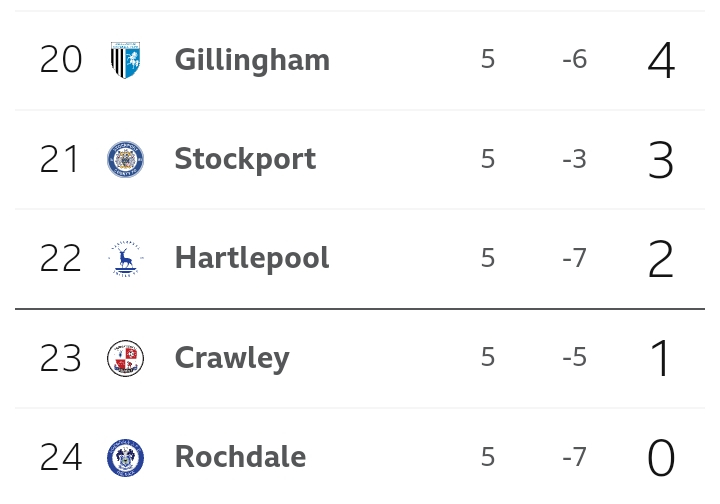Click Stockport's goal difference of -3
Screen dimensions: 720x504
click(574, 159)
